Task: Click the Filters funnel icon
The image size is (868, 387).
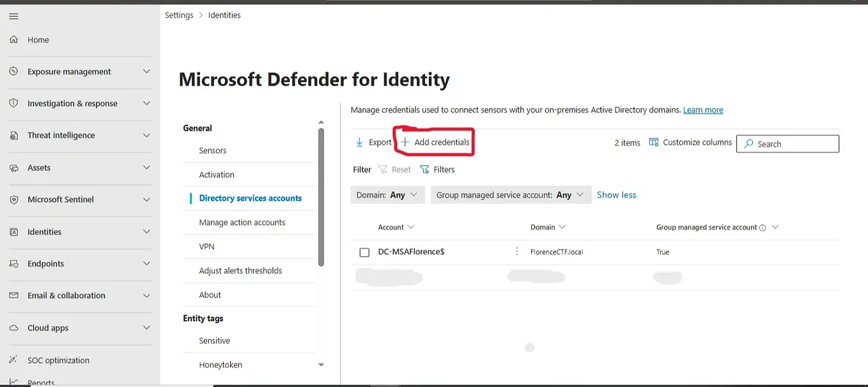Action: coord(424,170)
